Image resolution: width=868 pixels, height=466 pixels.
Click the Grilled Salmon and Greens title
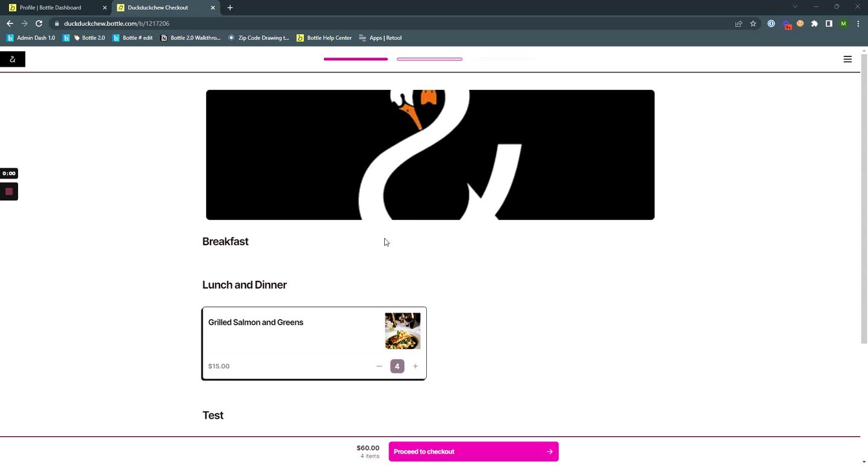coord(256,322)
